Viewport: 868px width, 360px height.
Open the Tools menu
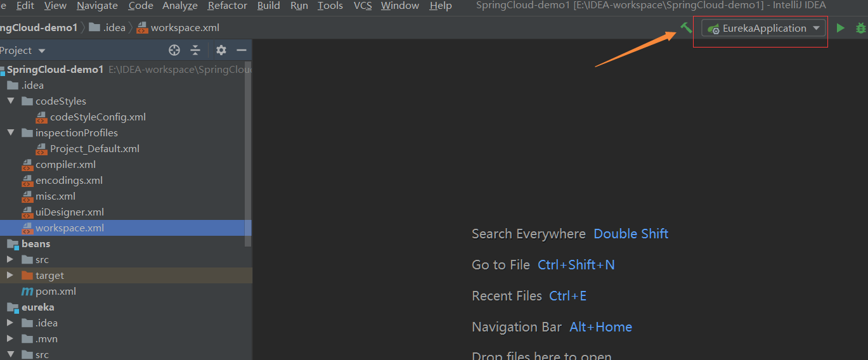pos(330,6)
